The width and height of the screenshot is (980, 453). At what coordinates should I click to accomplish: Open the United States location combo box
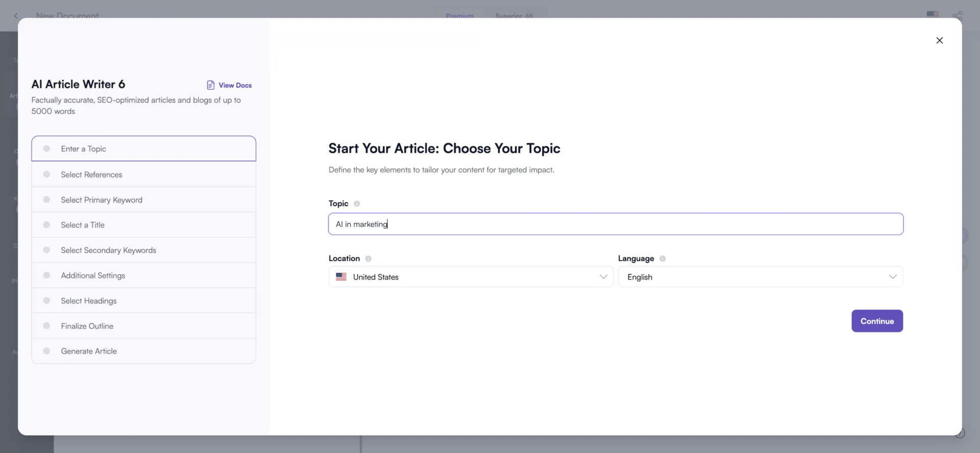click(471, 277)
